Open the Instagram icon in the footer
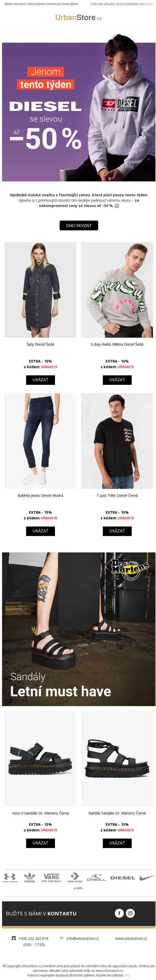The image size is (156, 980). click(130, 913)
